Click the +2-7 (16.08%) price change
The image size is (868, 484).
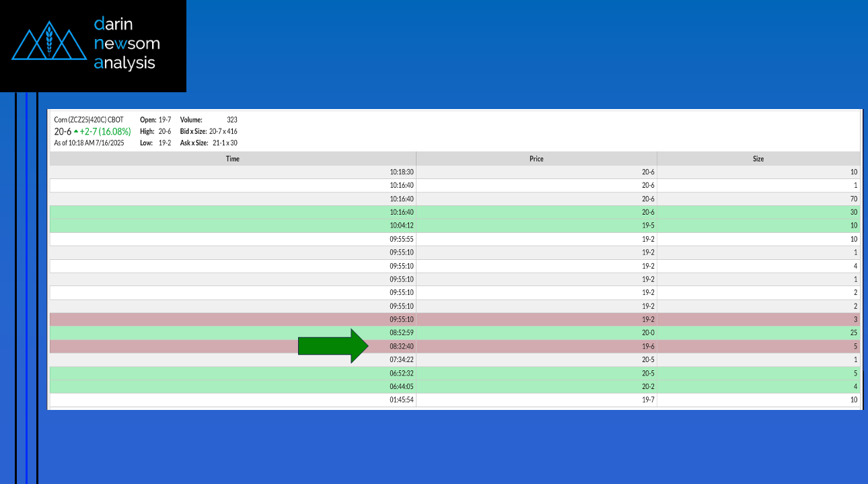point(105,132)
